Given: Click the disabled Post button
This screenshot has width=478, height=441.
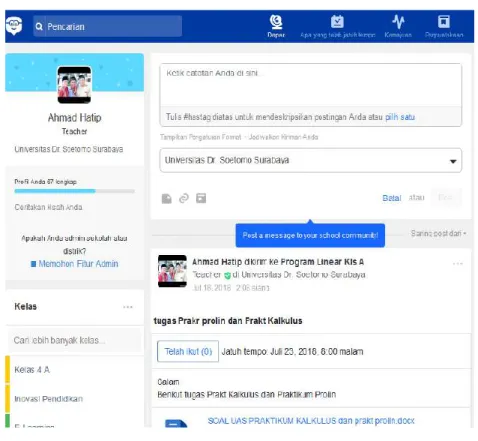Looking at the screenshot, I should pos(446,198).
